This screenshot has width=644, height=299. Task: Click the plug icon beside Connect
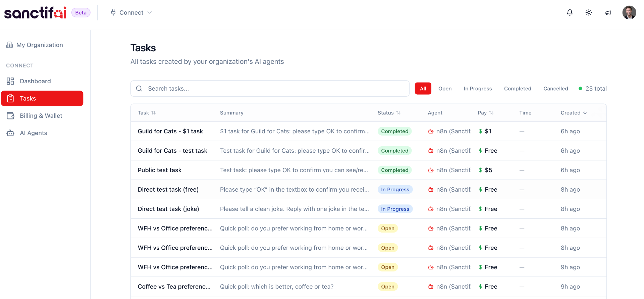(x=113, y=12)
